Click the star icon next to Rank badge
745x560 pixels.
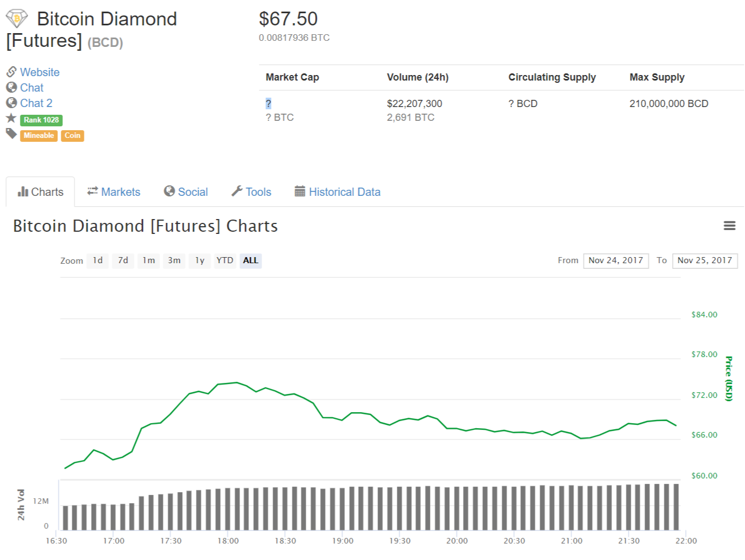11,118
